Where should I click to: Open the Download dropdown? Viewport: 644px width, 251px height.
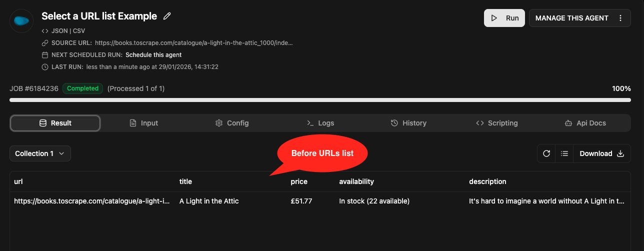[601, 153]
